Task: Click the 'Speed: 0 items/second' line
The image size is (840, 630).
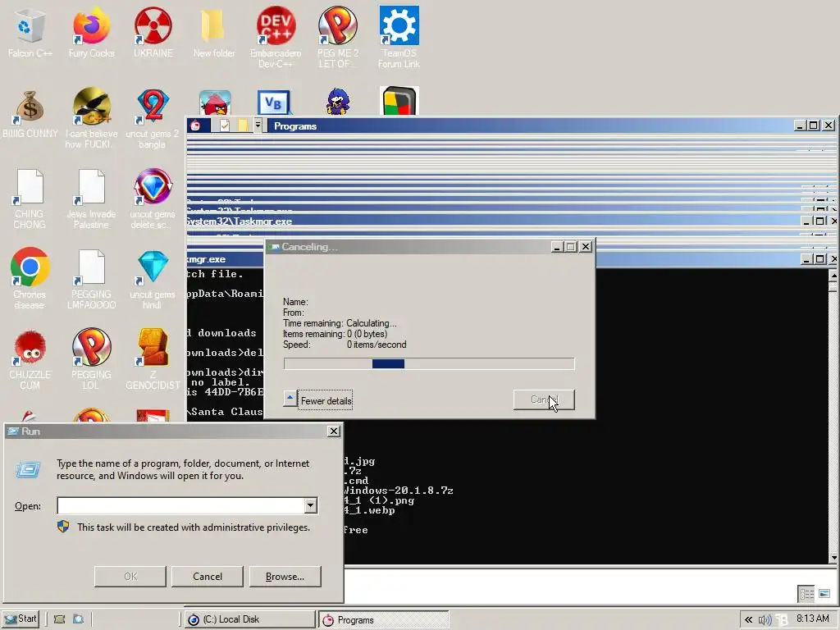Action: [x=345, y=345]
